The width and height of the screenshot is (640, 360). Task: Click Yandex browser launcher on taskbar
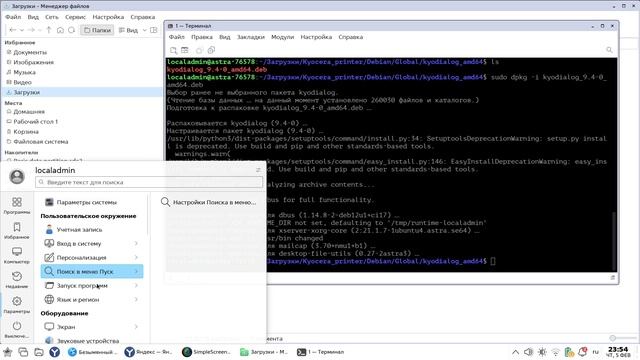tap(54, 352)
